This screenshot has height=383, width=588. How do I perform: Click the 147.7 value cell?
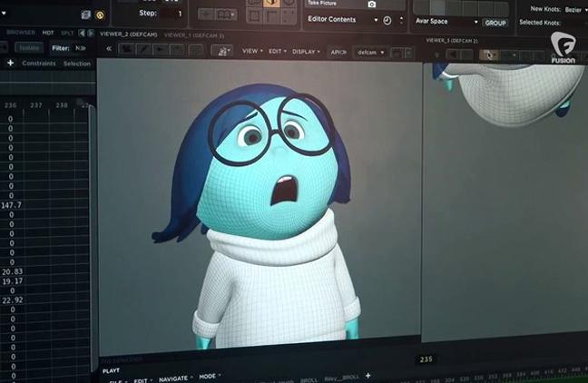(x=12, y=205)
